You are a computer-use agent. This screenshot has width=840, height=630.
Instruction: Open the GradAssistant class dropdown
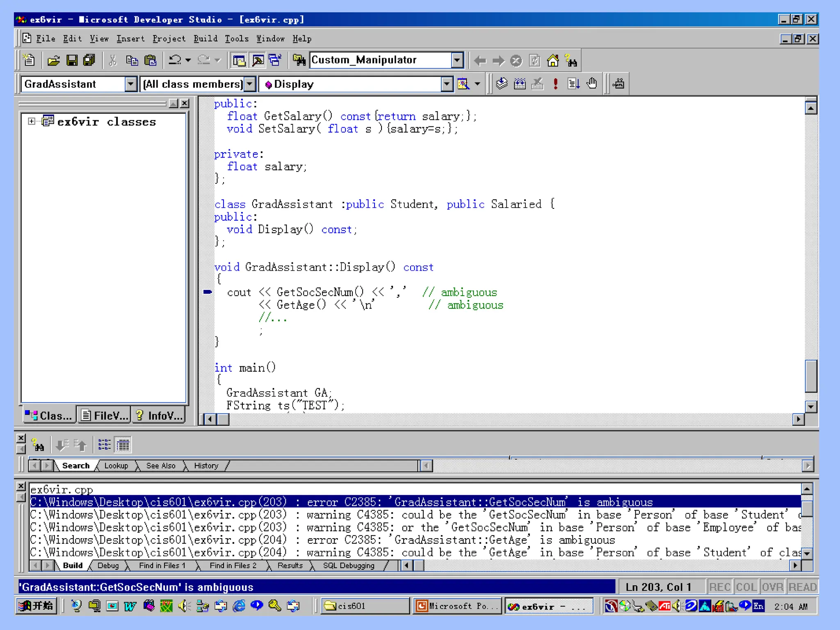point(130,84)
